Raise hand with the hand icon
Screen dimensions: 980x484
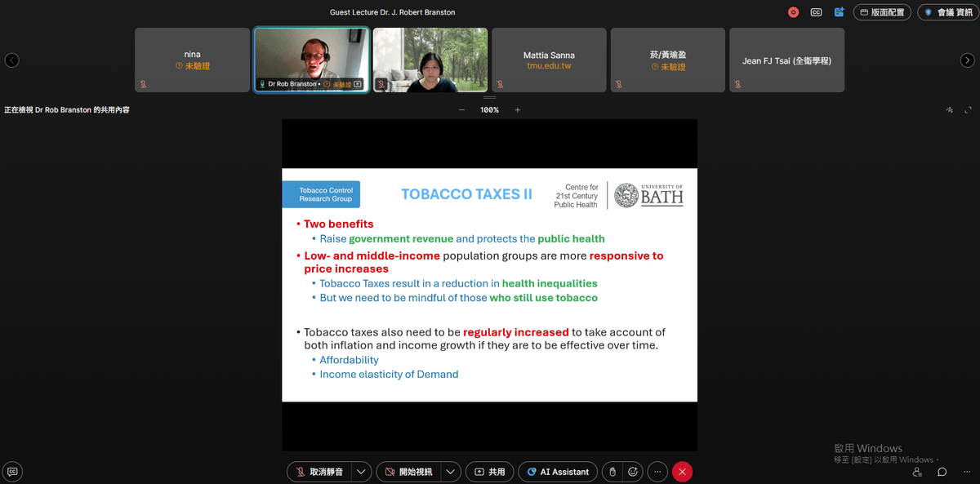612,472
